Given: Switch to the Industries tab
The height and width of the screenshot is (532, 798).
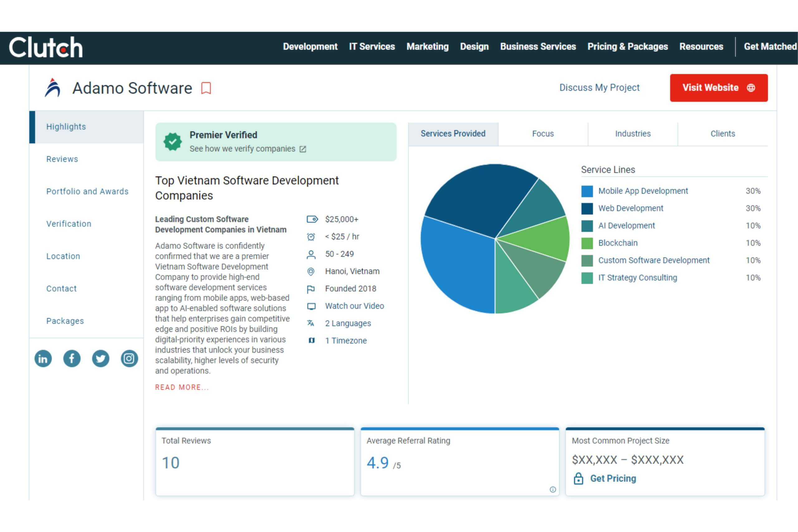Looking at the screenshot, I should coord(633,134).
